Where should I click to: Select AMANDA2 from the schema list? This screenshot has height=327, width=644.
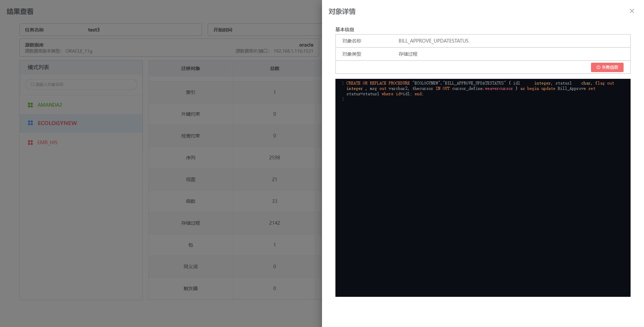pyautogui.click(x=50, y=105)
